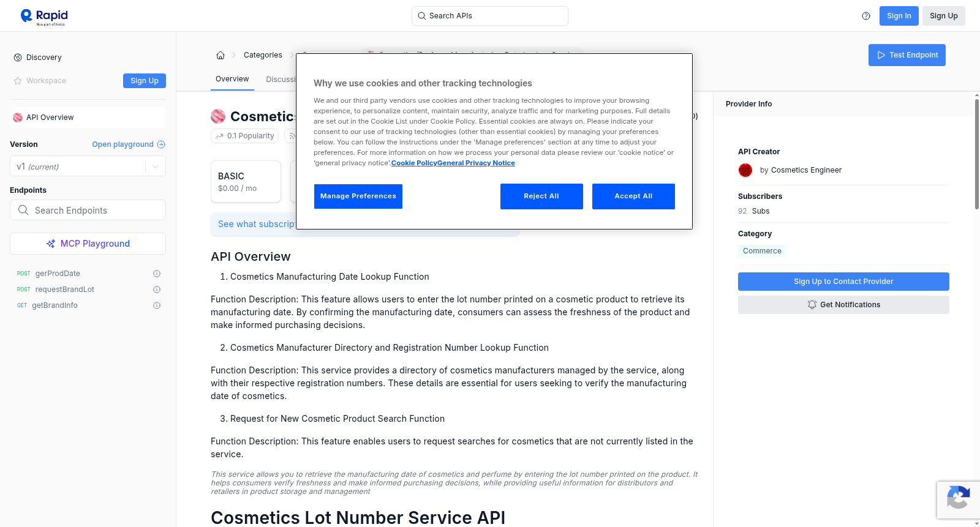Viewport: 980px width, 527px height.
Task: Click Sign Up to Contact Provider
Action: pos(843,282)
